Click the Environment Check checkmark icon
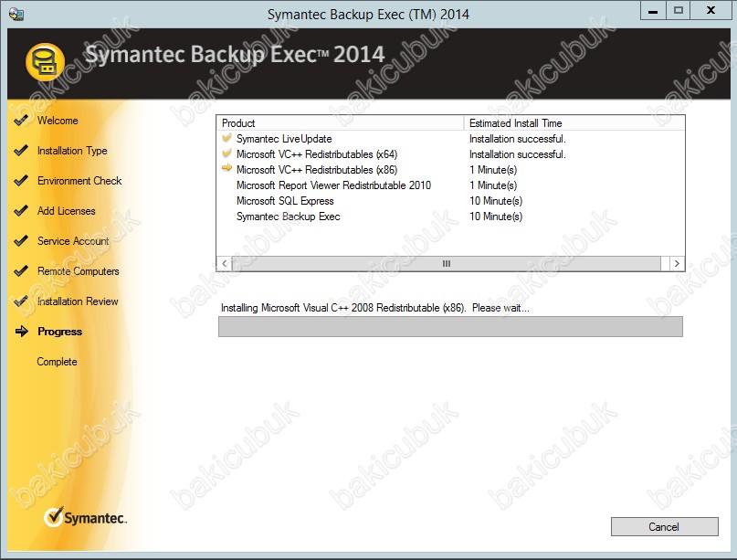Viewport: 737px width, 560px height. (21, 181)
